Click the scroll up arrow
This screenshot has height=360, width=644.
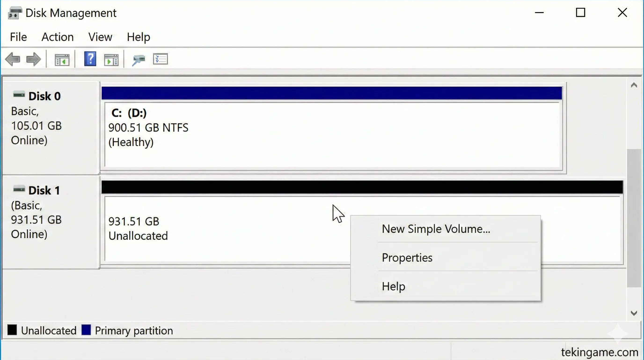[634, 85]
